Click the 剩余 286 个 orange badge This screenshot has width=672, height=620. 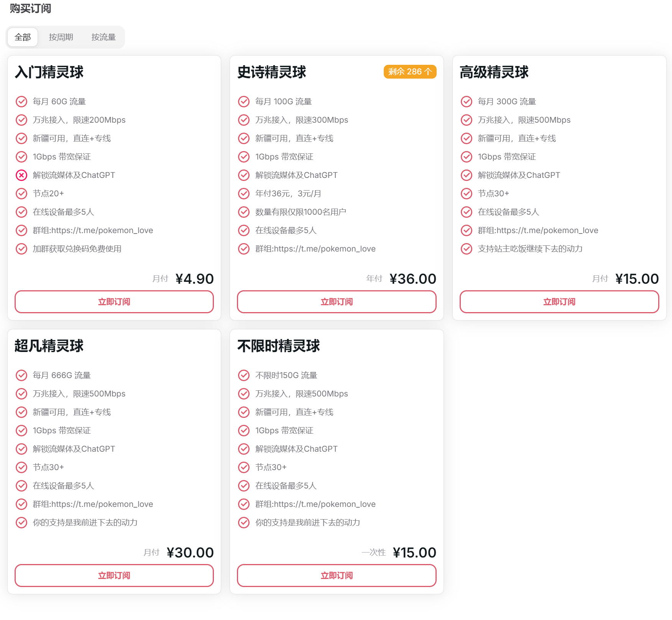pos(410,72)
